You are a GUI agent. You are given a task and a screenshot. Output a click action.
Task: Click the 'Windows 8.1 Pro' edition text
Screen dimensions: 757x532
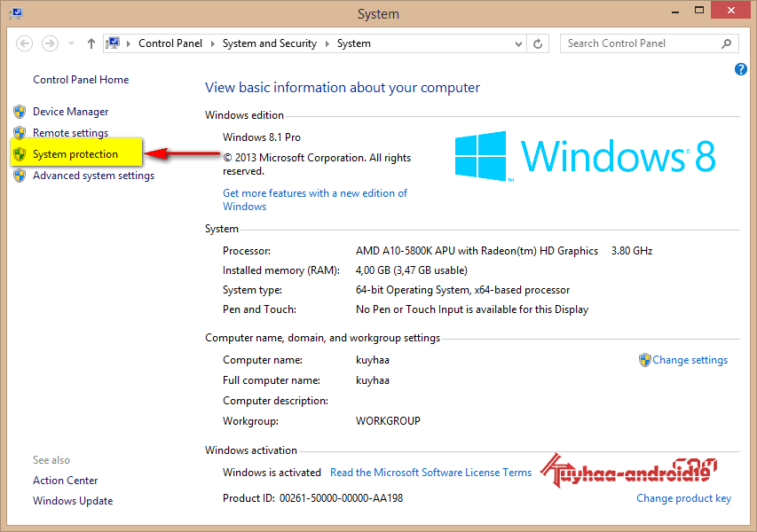point(262,137)
